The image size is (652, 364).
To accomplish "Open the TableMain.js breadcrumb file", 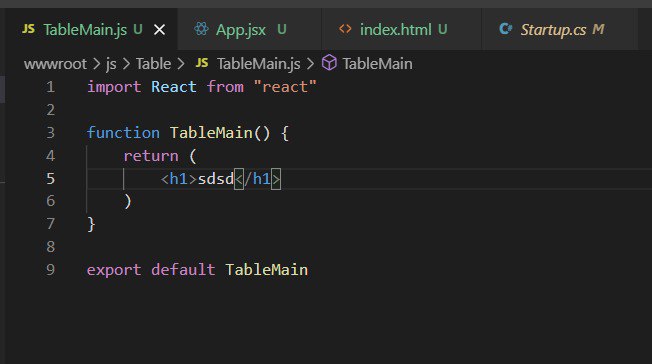I will pos(258,64).
